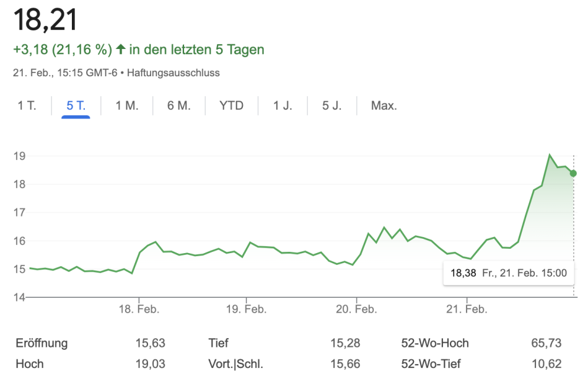Screen dimensions: 588x384
Task: Select the YTD range tab
Action: [231, 105]
